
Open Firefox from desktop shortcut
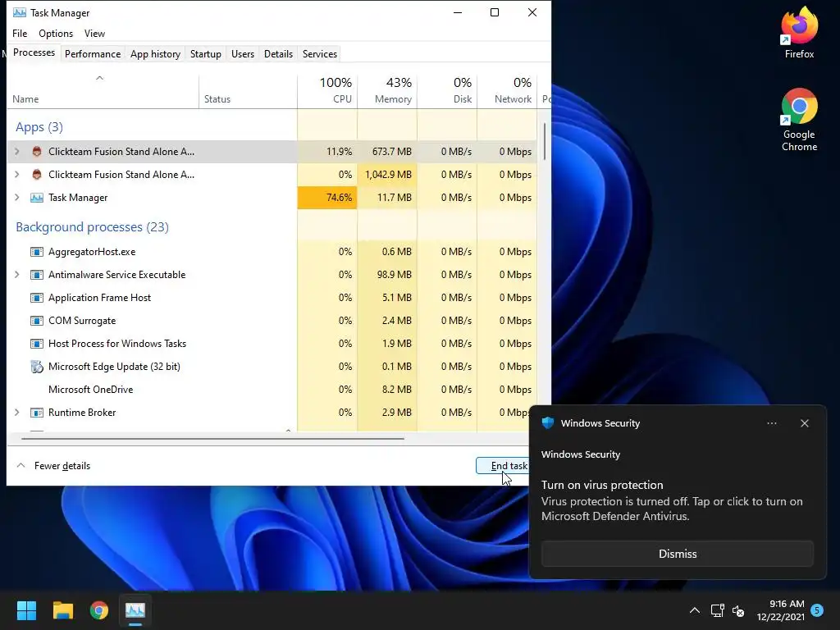[799, 32]
